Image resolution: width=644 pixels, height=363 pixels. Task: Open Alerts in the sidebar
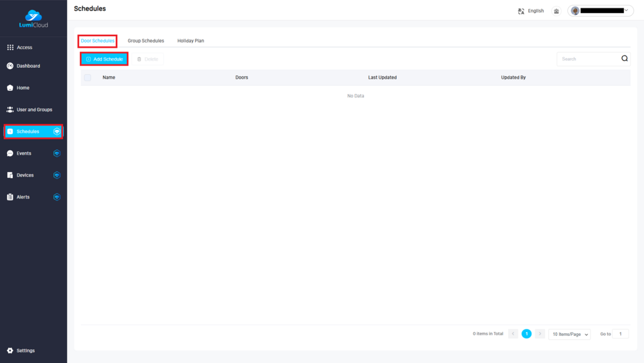tap(23, 197)
